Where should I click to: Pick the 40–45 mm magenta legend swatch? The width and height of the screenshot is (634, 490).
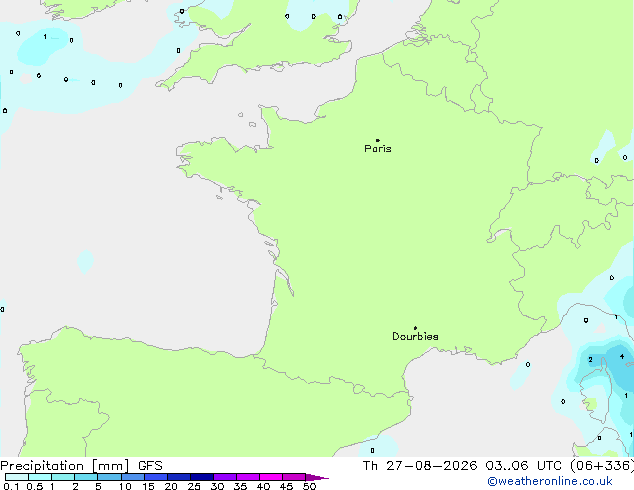click(271, 477)
